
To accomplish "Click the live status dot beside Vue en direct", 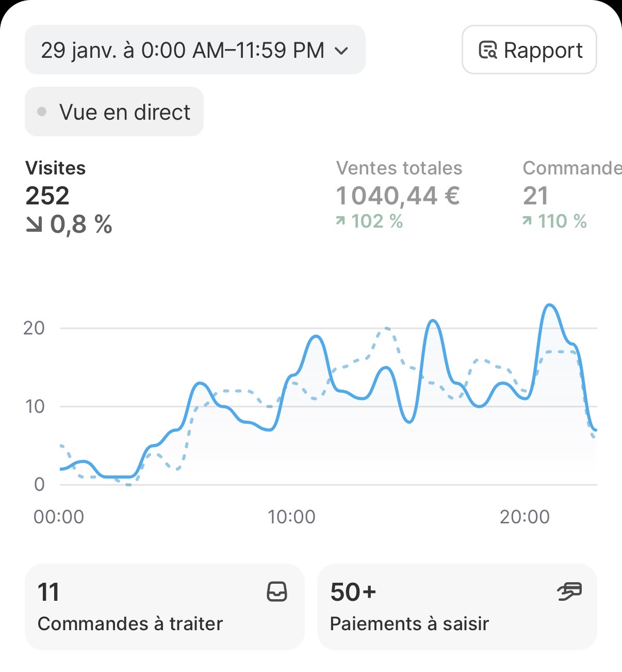I will [x=42, y=110].
